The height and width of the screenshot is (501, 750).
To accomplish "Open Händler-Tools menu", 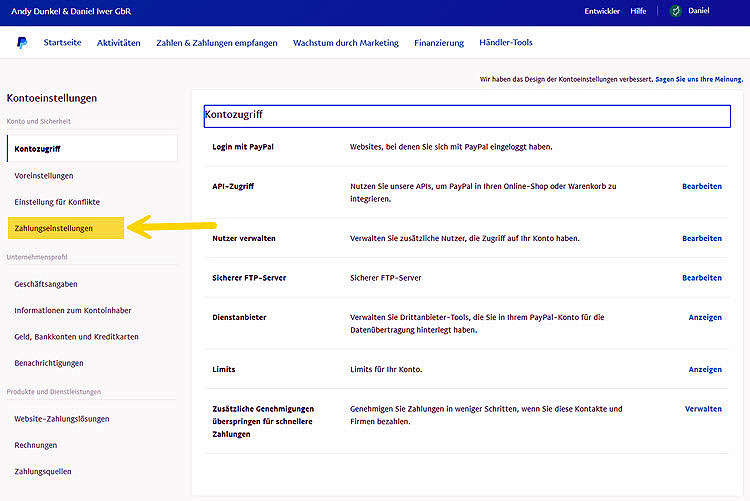I will coord(506,43).
